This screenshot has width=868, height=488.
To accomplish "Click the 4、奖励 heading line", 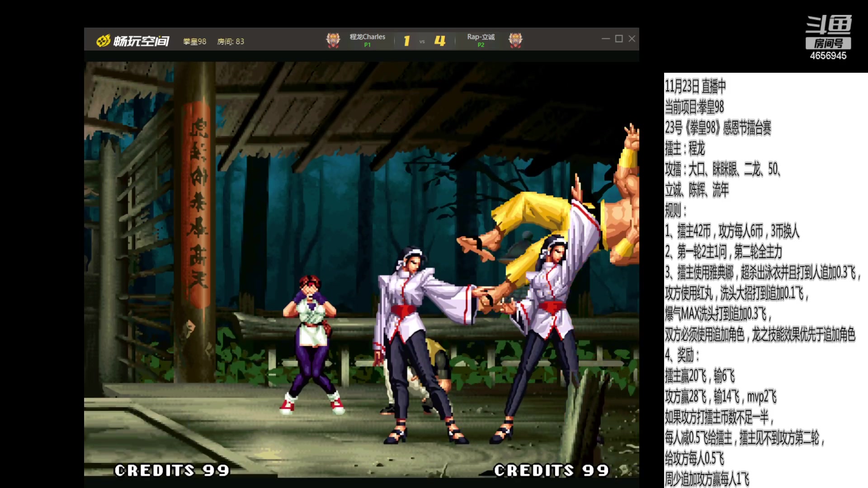I will coord(682,356).
